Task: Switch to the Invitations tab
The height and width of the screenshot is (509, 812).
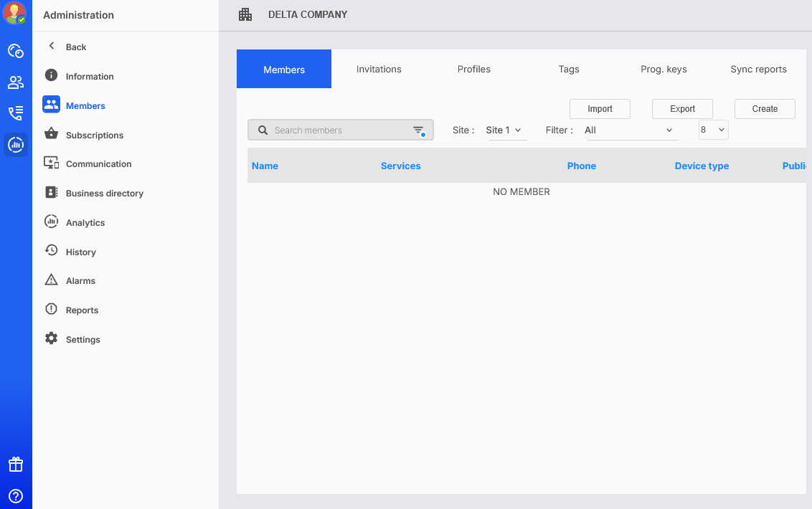Action: tap(379, 70)
